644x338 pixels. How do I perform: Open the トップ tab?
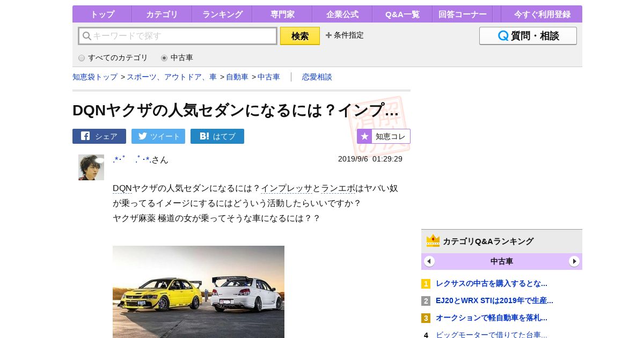102,14
